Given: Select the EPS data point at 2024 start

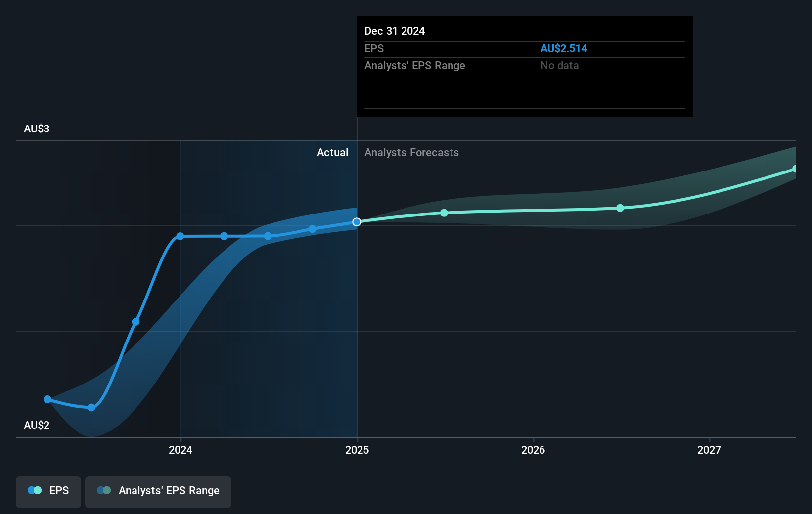Looking at the screenshot, I should point(180,236).
